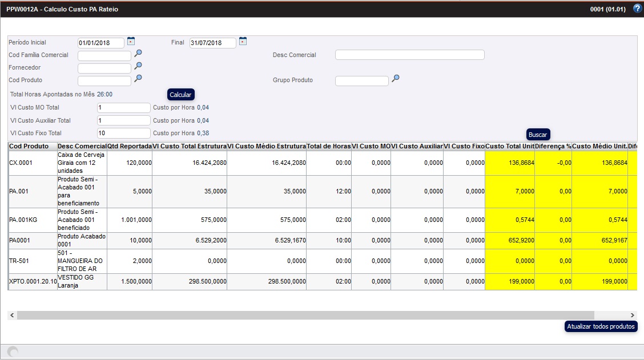
Task: Click the Fornecedor lookup magnifier icon
Action: pyautogui.click(x=138, y=67)
